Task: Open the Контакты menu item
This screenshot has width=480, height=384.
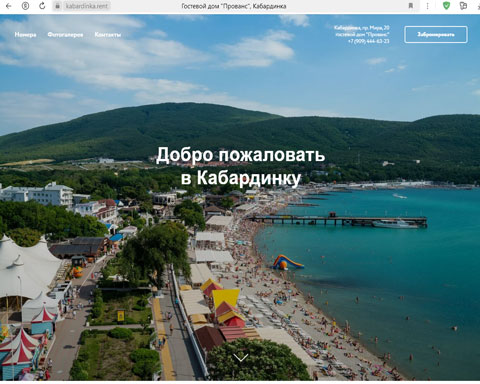Action: click(108, 34)
